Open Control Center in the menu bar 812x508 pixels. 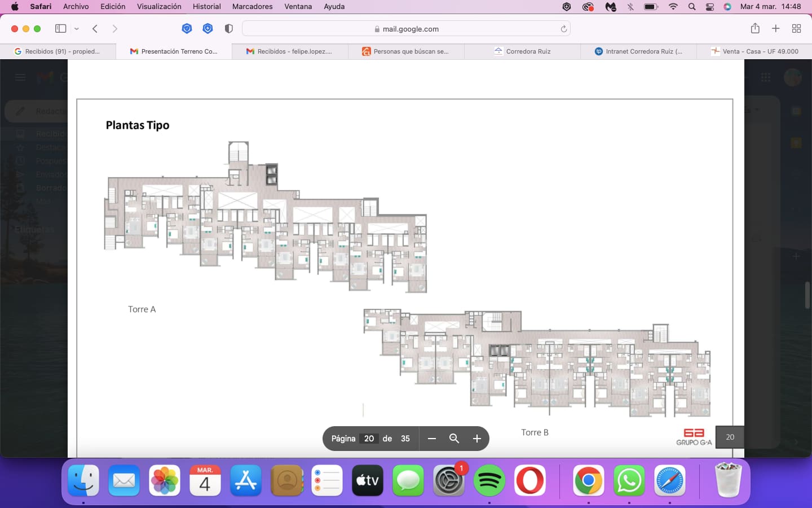coord(710,7)
